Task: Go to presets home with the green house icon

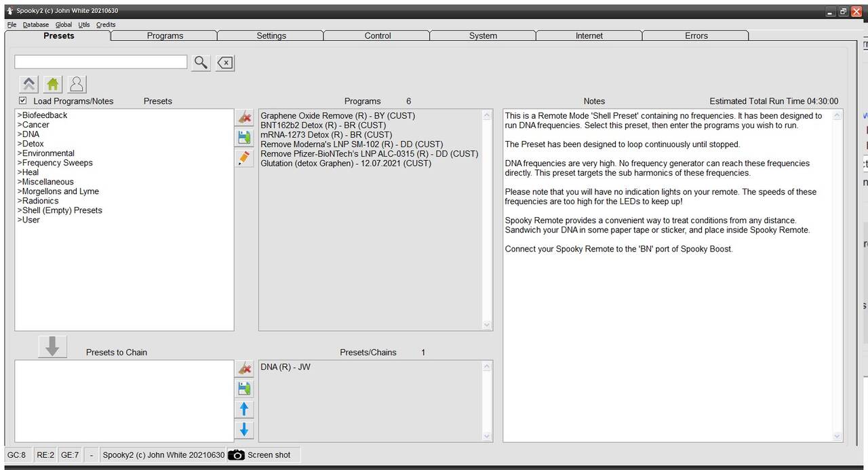Action: point(53,84)
